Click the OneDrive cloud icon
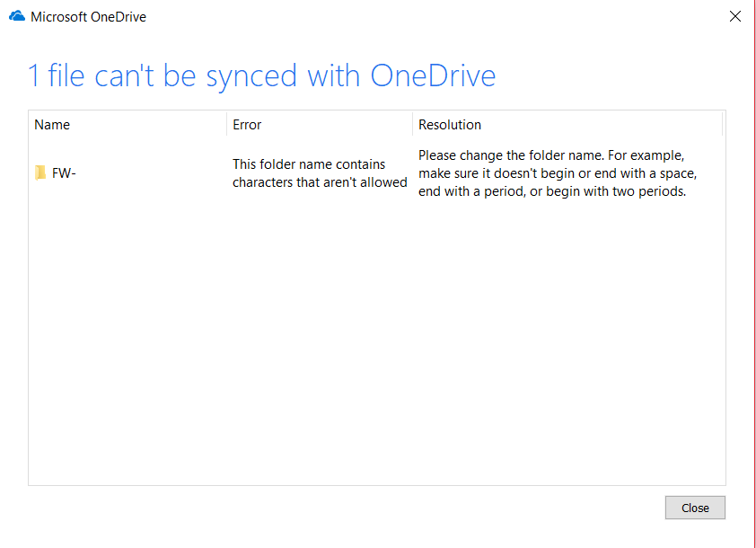 click(17, 16)
